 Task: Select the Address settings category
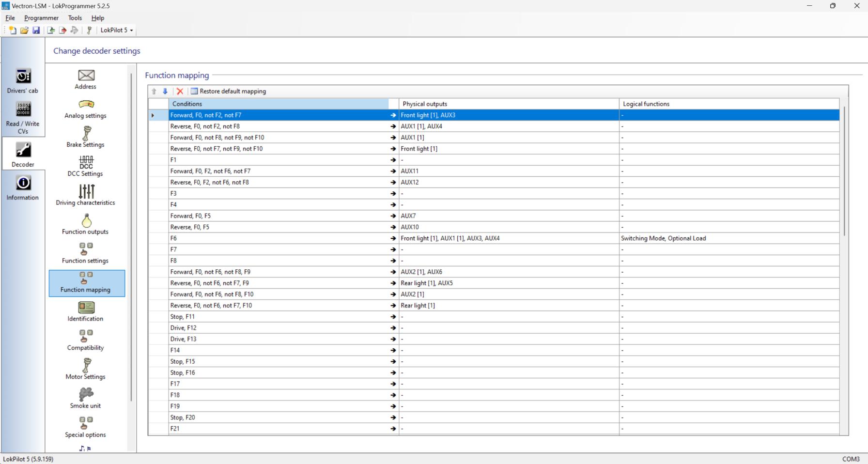coord(86,79)
